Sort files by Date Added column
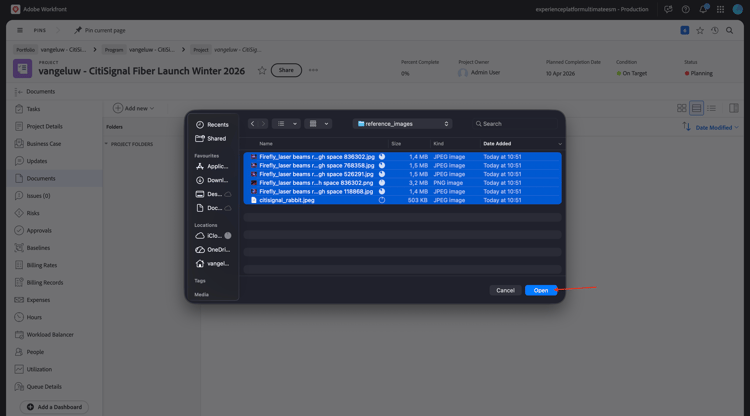750x416 pixels. coord(497,143)
